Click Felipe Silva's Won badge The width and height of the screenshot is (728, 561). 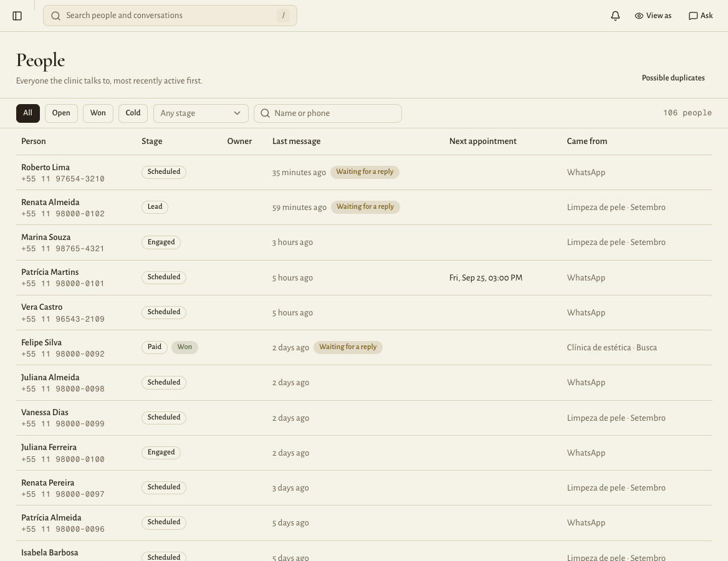point(184,347)
